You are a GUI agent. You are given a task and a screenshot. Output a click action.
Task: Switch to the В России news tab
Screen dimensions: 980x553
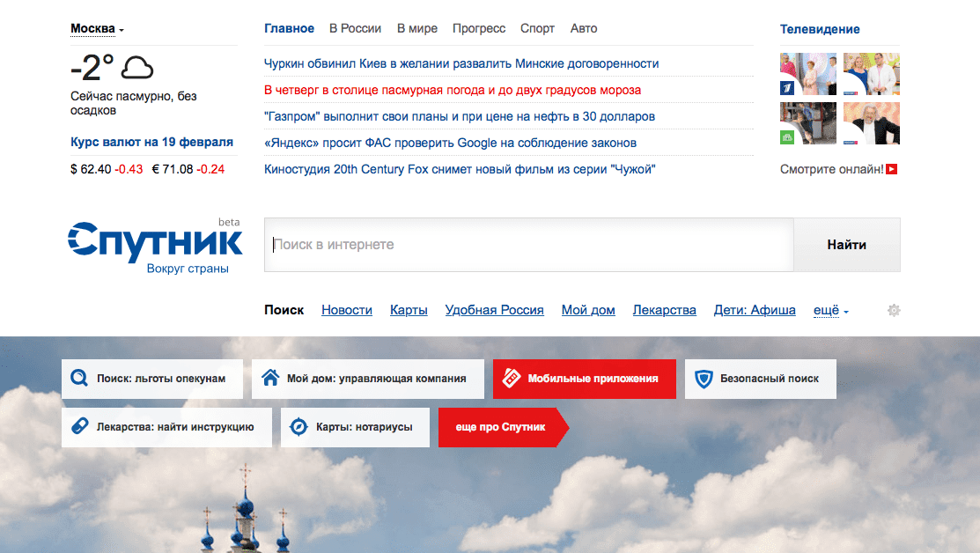pyautogui.click(x=355, y=28)
